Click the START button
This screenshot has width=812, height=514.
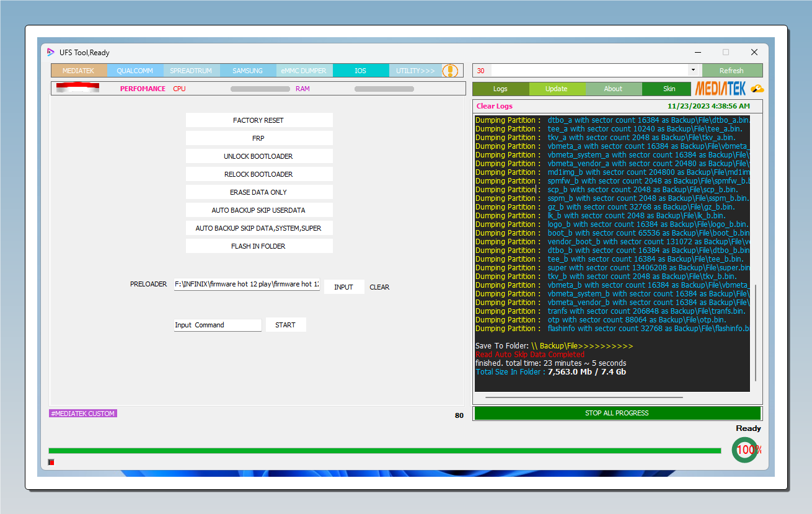tap(286, 325)
